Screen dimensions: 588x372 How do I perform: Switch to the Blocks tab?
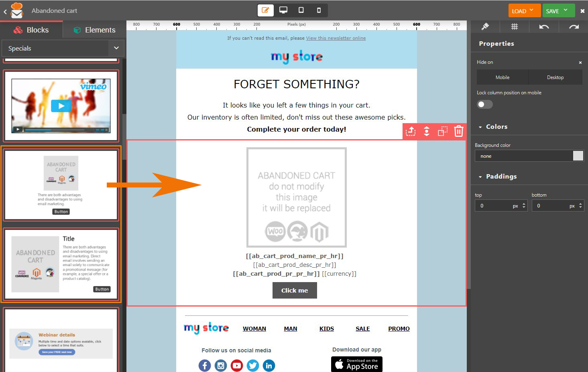click(31, 30)
